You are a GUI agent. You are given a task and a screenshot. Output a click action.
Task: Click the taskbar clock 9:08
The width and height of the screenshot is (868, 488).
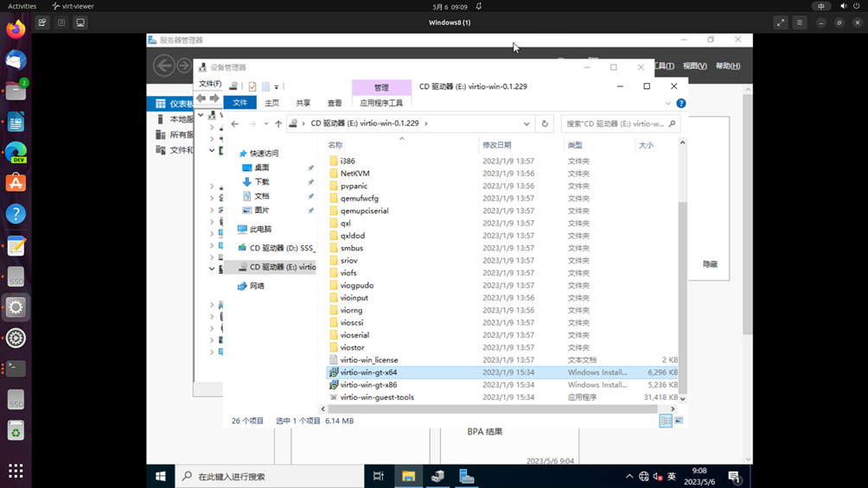(x=699, y=477)
